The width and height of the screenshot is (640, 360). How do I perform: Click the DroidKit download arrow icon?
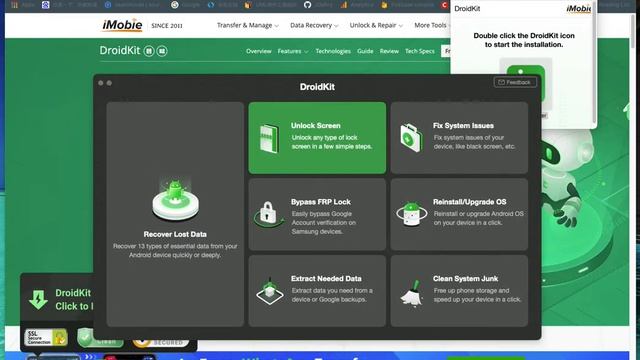click(38, 299)
